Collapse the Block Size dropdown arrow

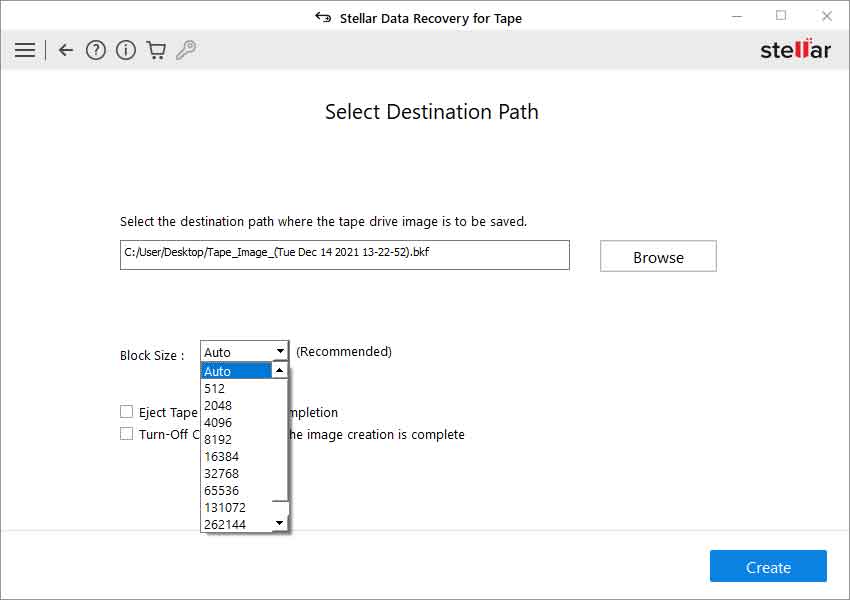point(280,352)
